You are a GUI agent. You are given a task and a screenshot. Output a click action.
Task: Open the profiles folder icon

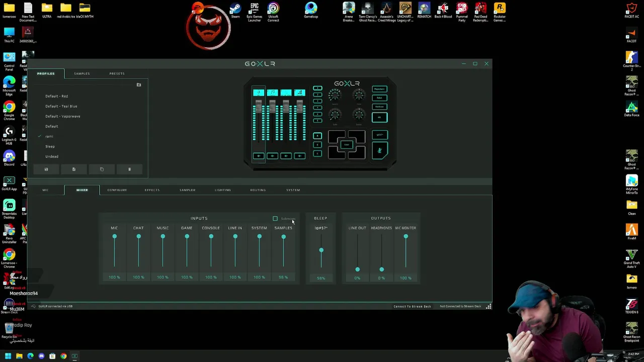pyautogui.click(x=139, y=85)
